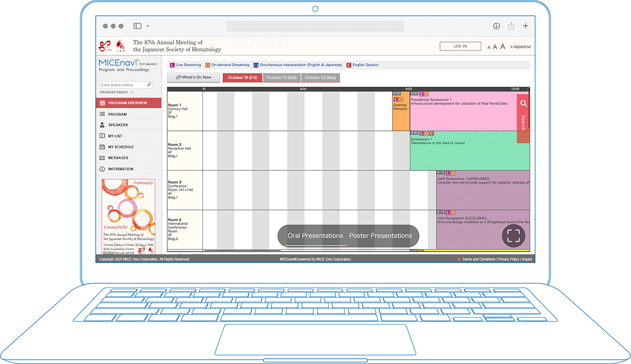Screen dimensions: 631x364
Task: Switch to Poster Presentations view
Action: tap(380, 236)
